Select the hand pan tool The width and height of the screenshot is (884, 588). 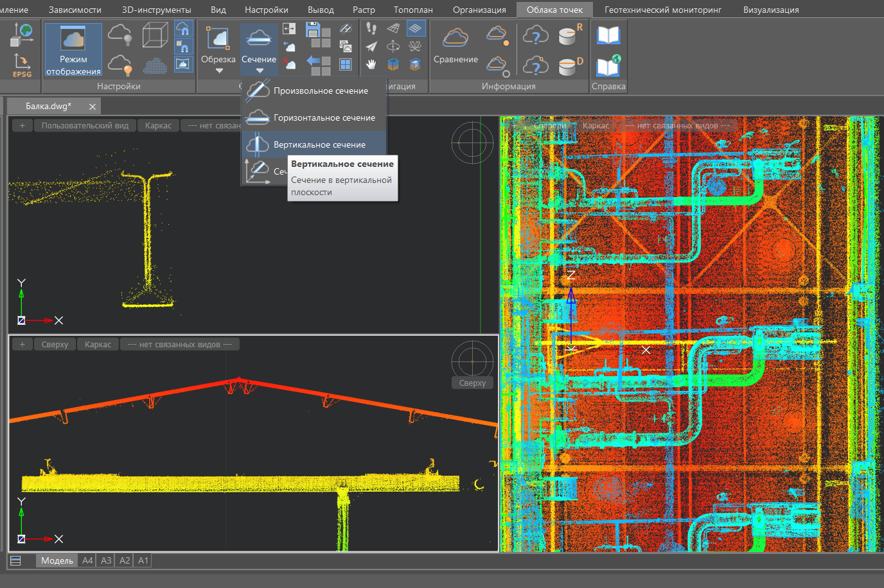tap(371, 64)
